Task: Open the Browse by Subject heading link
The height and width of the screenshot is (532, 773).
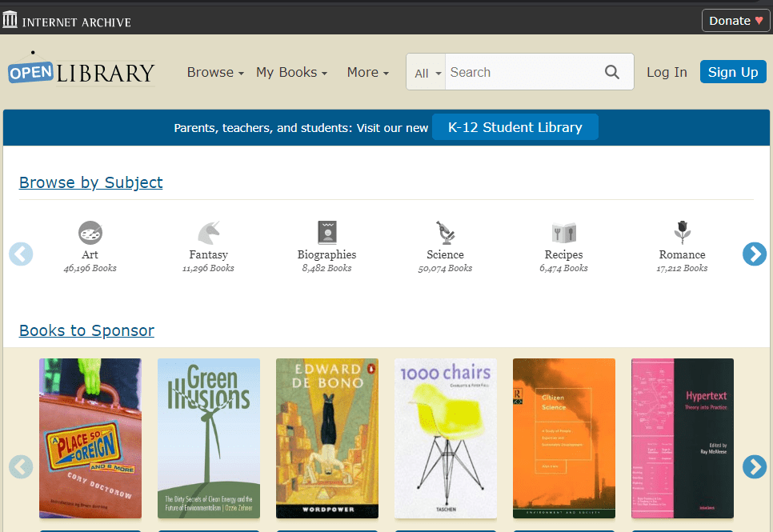Action: click(x=90, y=182)
